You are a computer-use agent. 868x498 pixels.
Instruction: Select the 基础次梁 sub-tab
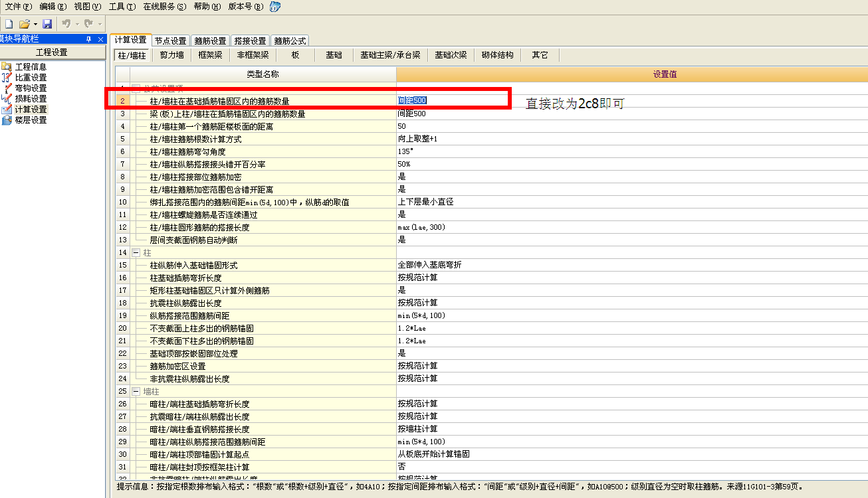pyautogui.click(x=451, y=55)
